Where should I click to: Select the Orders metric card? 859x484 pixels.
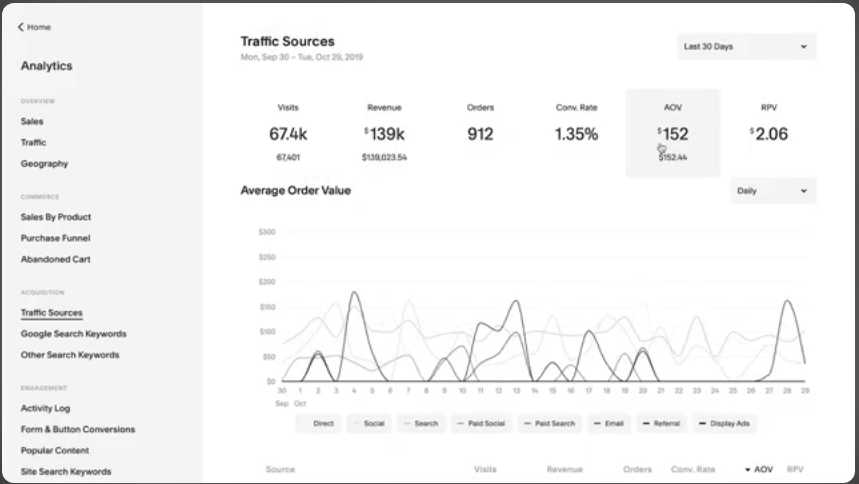pos(480,133)
